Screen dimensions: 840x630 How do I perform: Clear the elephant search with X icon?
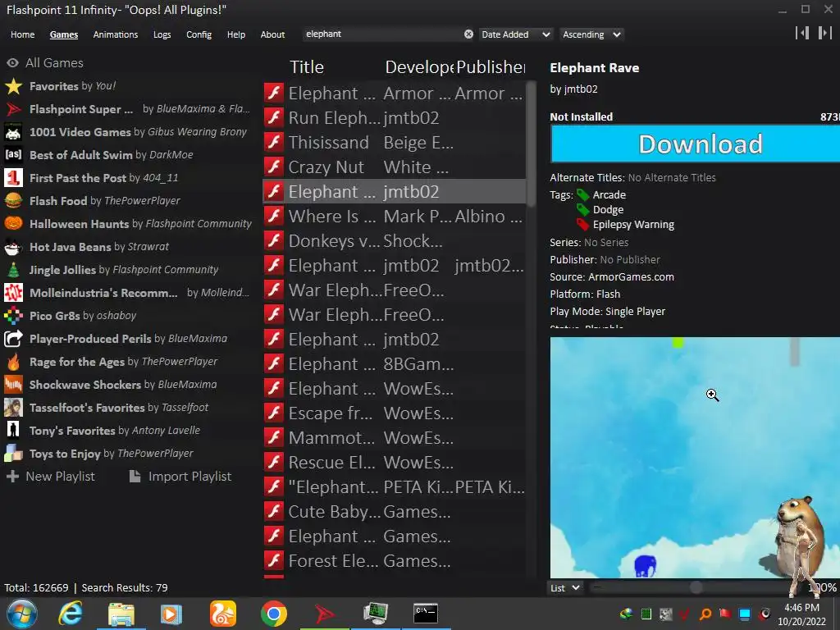[x=468, y=34]
